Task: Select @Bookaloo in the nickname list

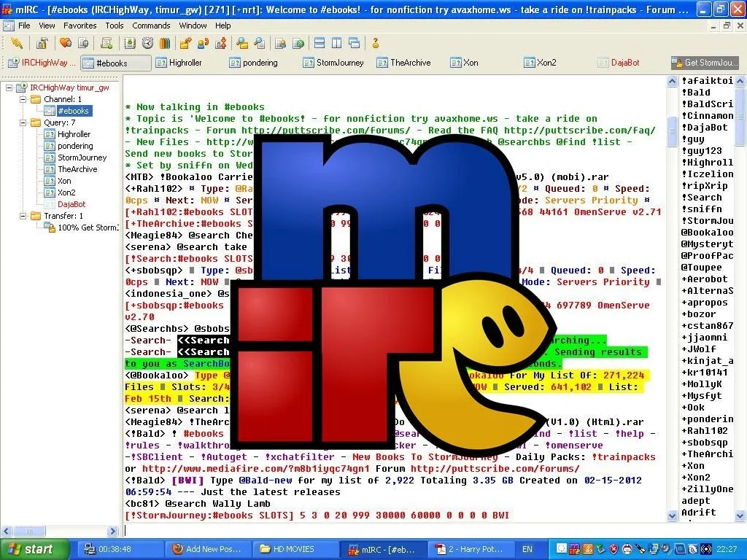Action: [x=707, y=233]
